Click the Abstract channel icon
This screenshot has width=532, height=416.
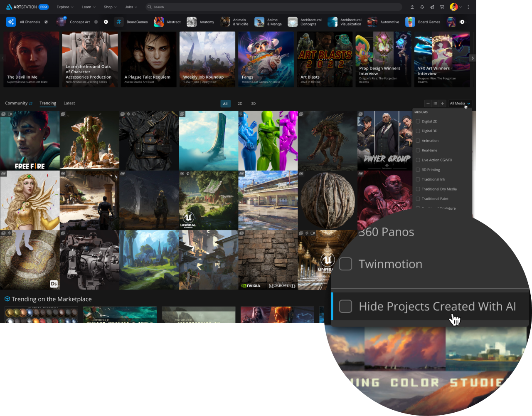click(159, 22)
